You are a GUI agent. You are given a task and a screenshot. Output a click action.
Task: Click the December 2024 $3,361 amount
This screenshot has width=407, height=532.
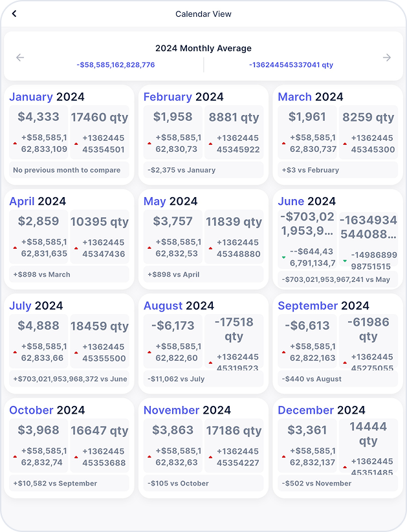pyautogui.click(x=307, y=431)
